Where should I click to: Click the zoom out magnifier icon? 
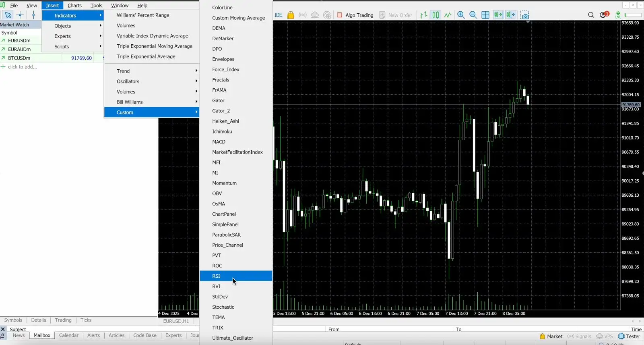473,15
